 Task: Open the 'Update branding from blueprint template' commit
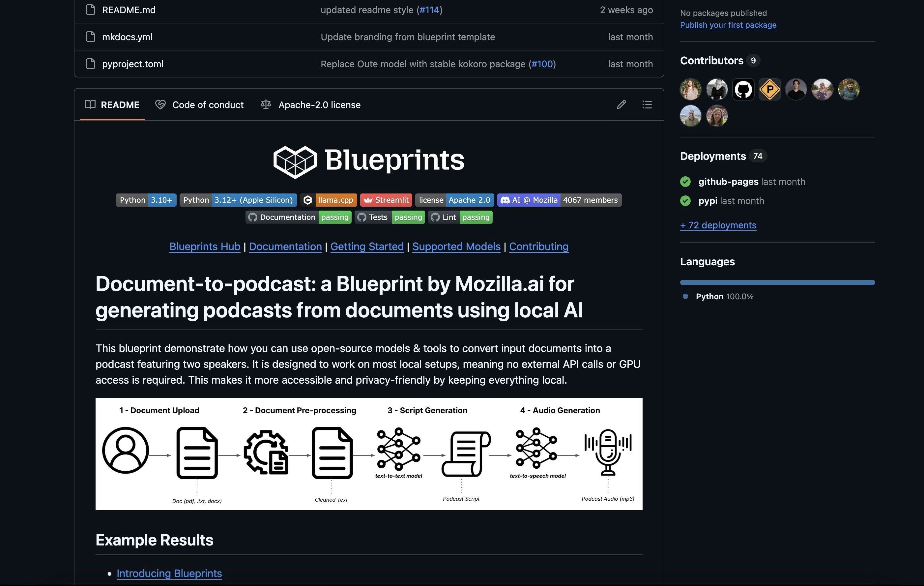tap(408, 37)
